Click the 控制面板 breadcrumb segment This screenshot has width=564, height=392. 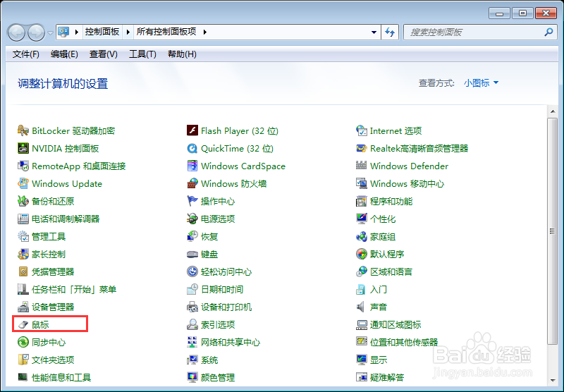tap(102, 32)
